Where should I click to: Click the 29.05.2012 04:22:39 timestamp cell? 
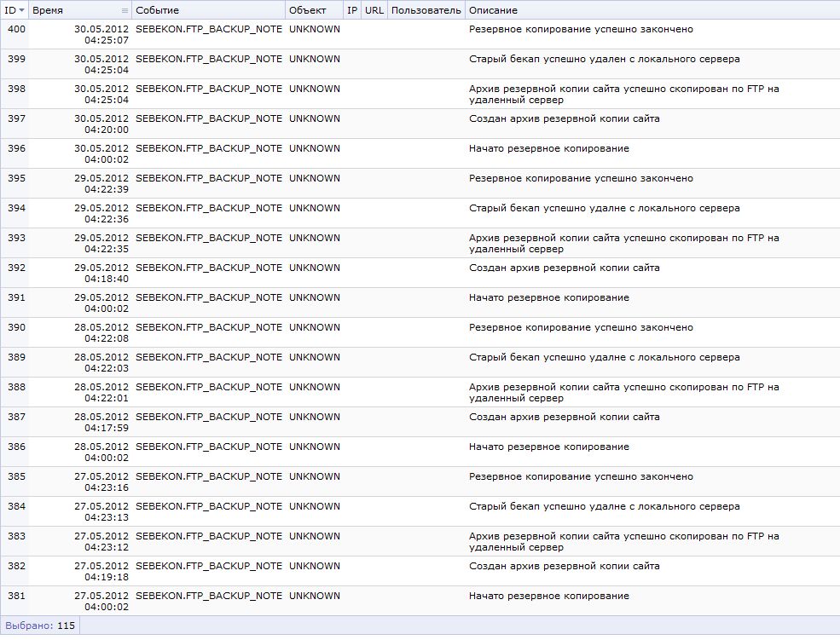coord(101,183)
